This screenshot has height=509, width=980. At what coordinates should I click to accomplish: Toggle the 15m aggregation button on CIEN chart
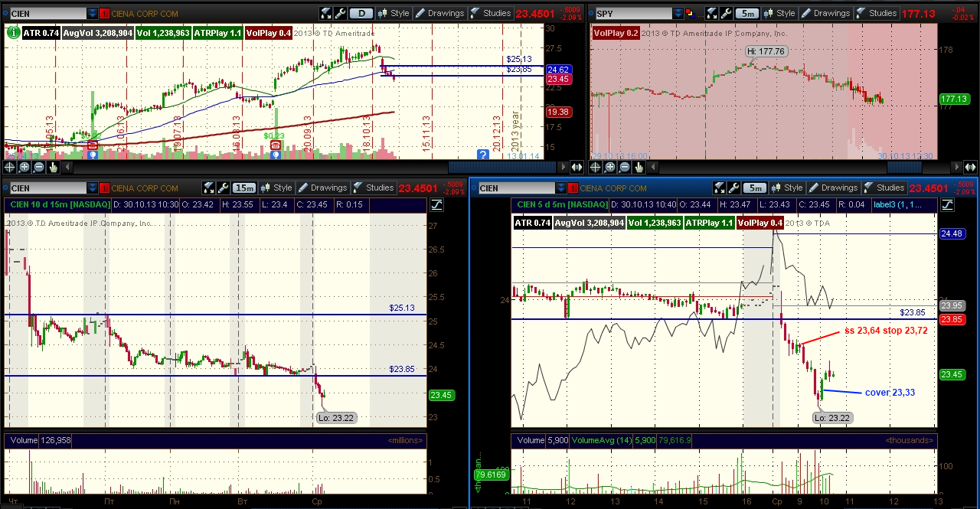tap(244, 188)
